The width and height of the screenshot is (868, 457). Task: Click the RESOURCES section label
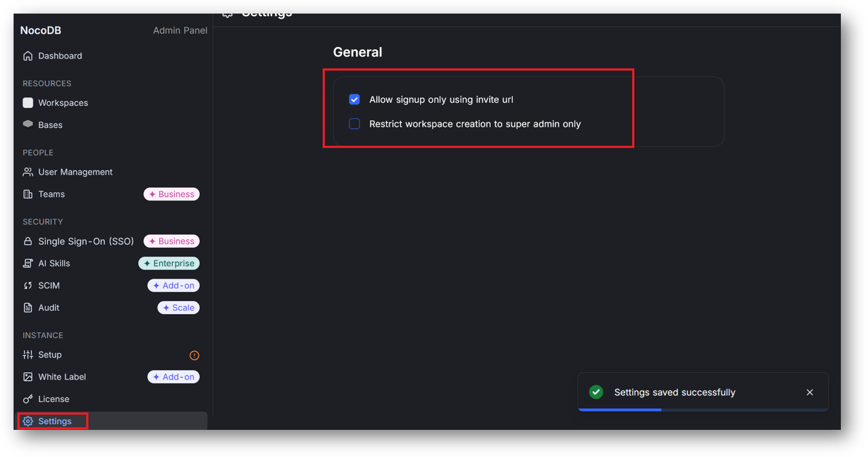coord(47,83)
